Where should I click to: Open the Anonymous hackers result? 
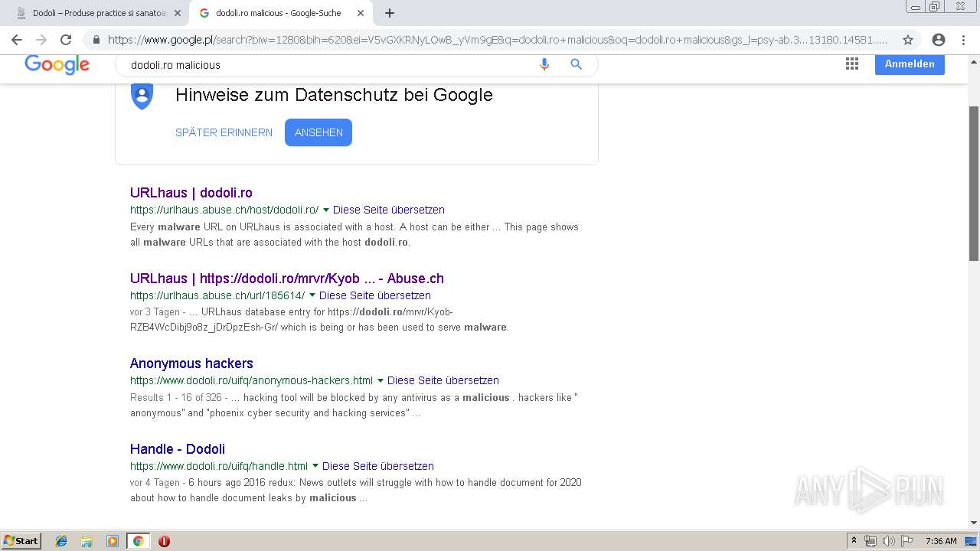191,364
